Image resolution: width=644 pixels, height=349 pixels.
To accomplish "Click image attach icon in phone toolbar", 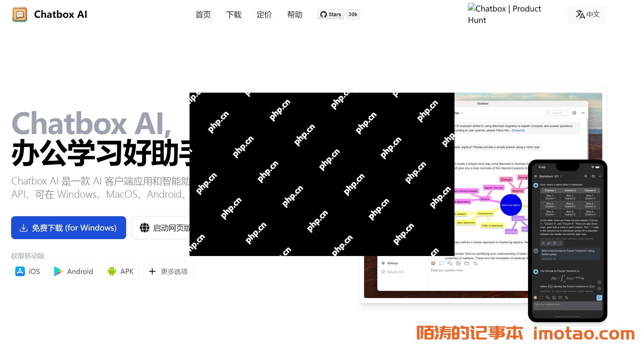I will (554, 298).
